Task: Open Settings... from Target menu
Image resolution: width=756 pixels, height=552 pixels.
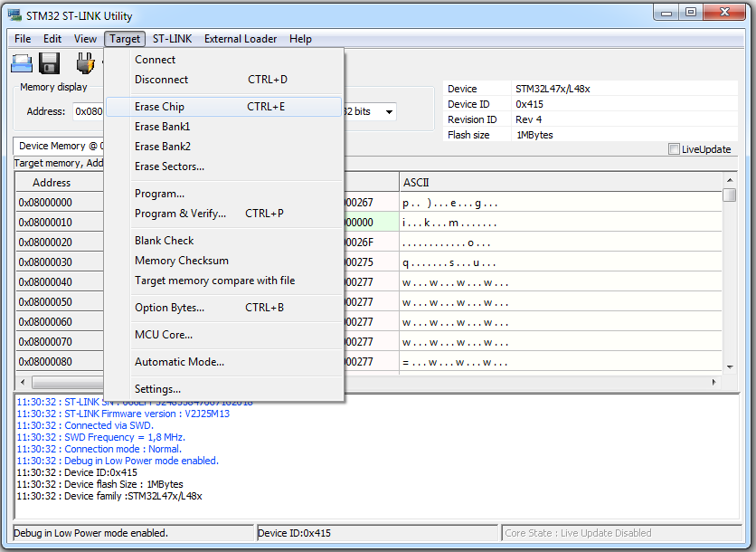Action: click(223, 388)
